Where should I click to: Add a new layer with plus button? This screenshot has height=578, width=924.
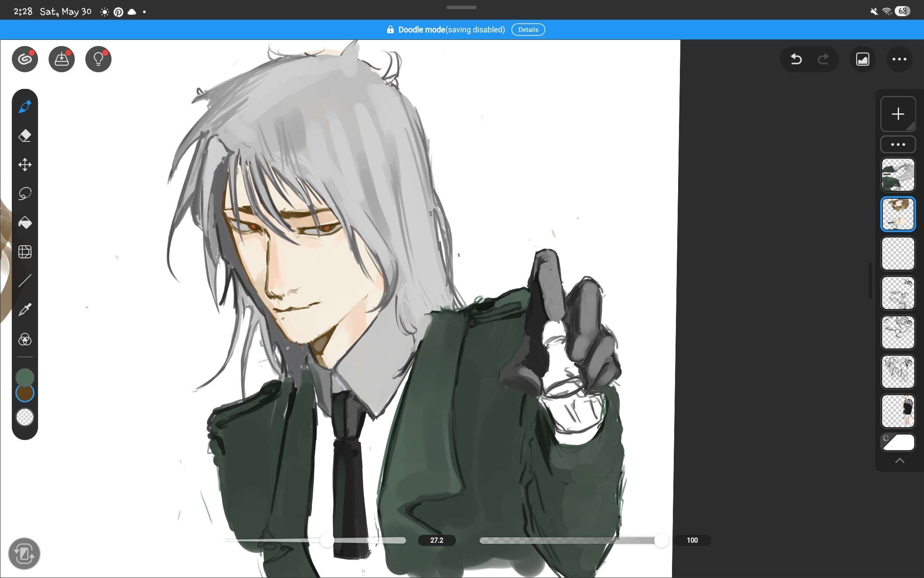898,114
